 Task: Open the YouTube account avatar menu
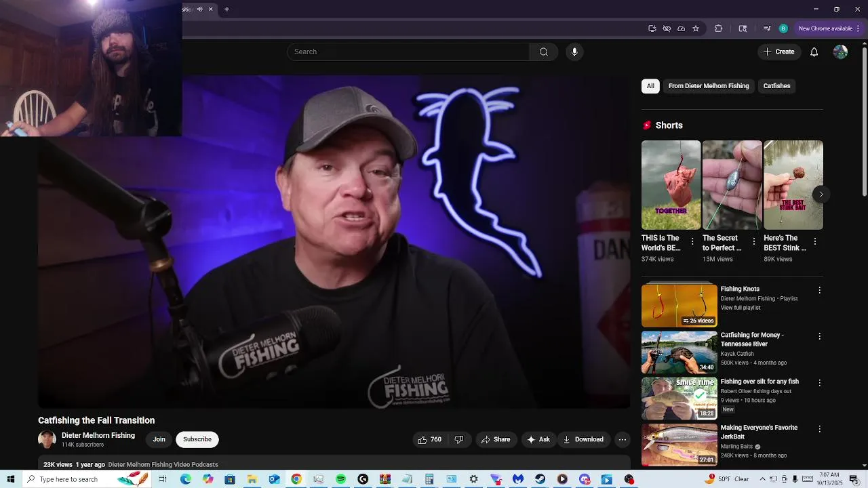coord(840,52)
